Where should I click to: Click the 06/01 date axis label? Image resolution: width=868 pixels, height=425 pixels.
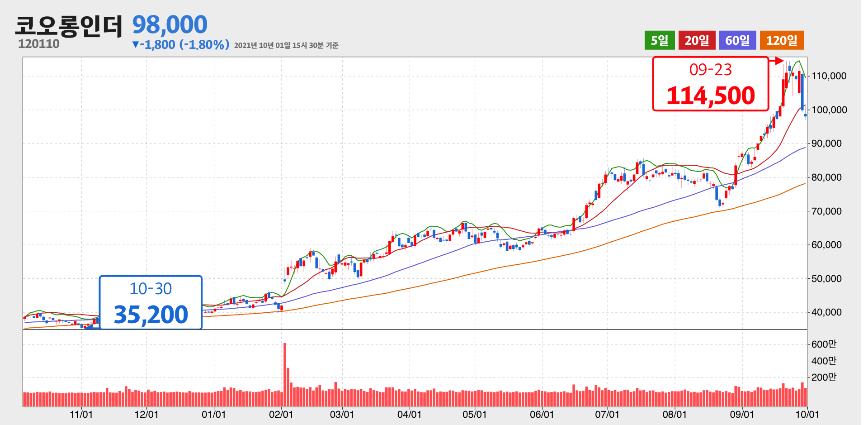coord(542,415)
